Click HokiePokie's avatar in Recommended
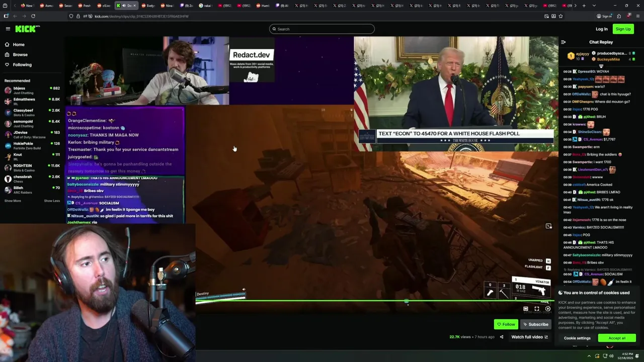 tap(8, 145)
